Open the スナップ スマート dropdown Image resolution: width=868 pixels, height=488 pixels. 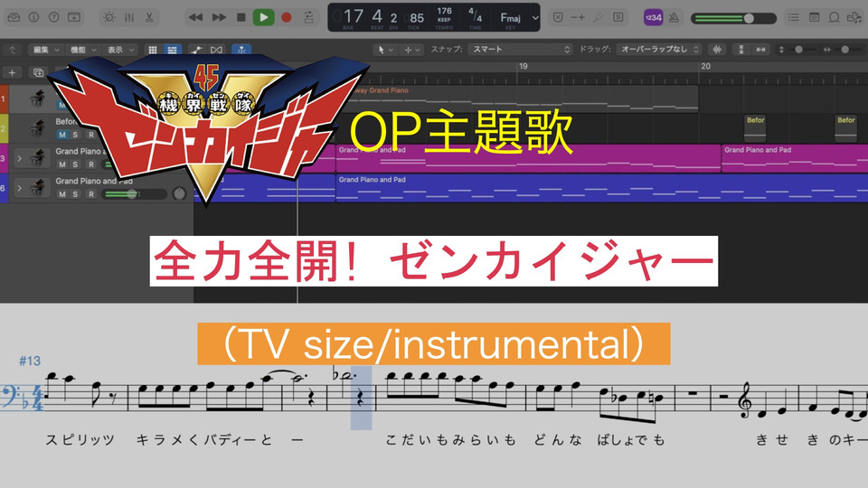[x=520, y=49]
